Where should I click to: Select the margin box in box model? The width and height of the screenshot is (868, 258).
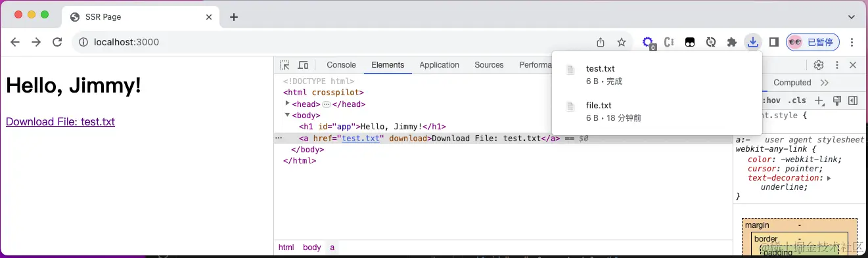click(x=757, y=225)
